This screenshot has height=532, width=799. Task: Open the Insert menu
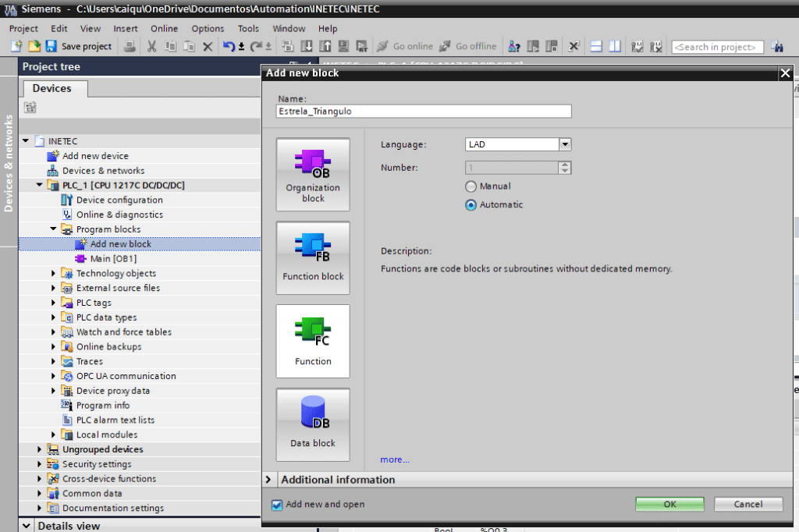pos(126,29)
